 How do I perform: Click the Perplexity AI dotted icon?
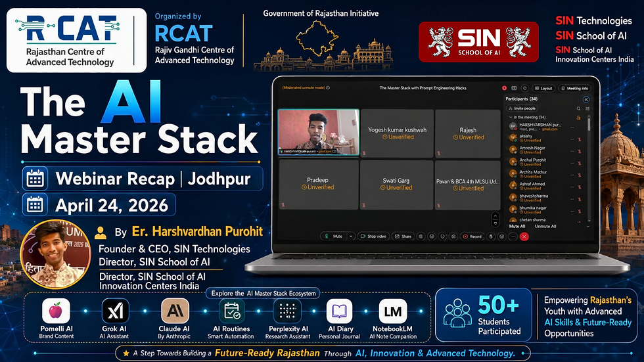click(288, 311)
